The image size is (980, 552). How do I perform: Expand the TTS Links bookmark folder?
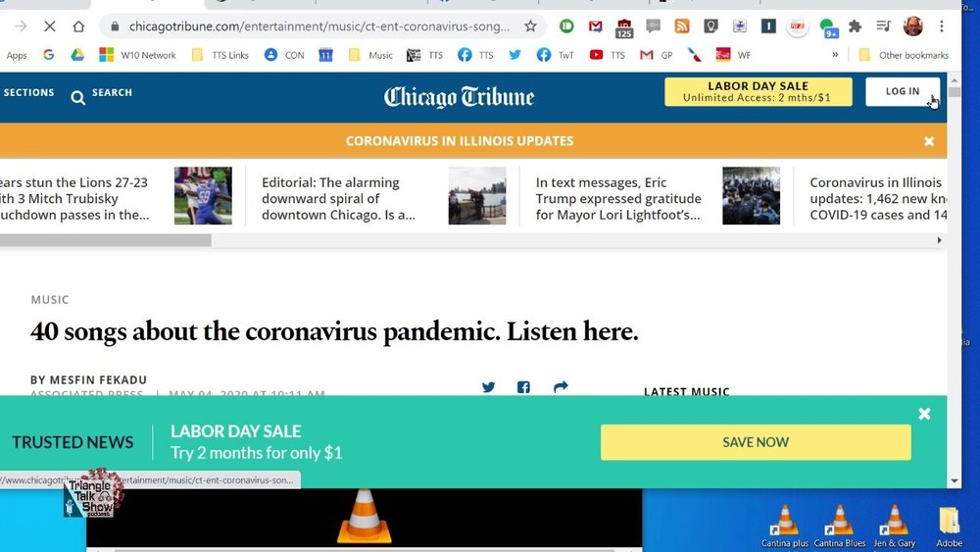(x=220, y=55)
